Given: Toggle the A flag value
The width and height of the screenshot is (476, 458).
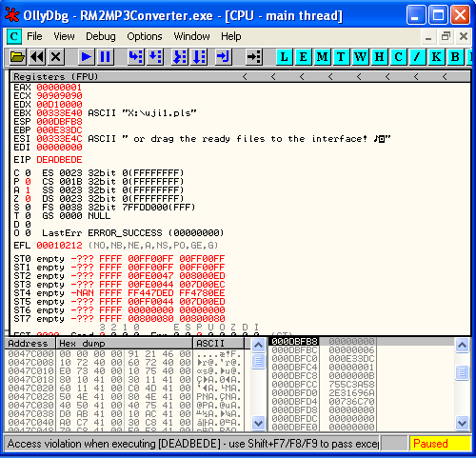Looking at the screenshot, I should [28, 190].
